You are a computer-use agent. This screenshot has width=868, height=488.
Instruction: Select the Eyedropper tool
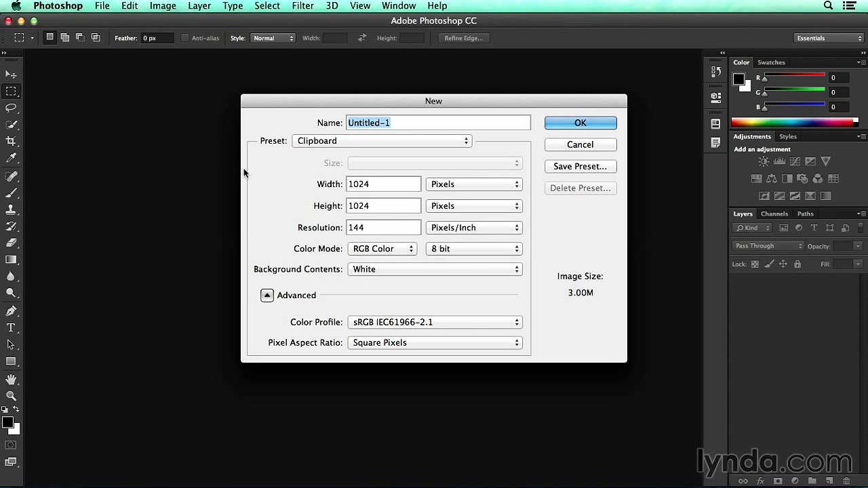coord(11,158)
